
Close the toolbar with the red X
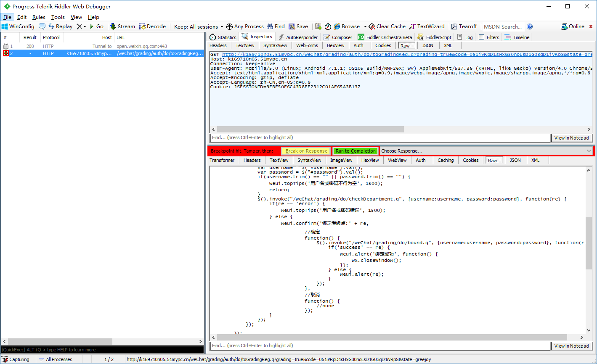(591, 26)
